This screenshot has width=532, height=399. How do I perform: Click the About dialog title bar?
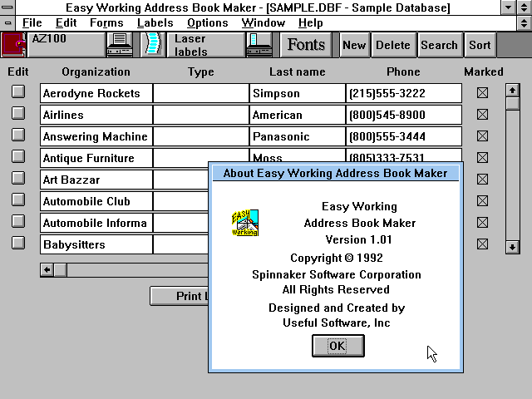336,173
